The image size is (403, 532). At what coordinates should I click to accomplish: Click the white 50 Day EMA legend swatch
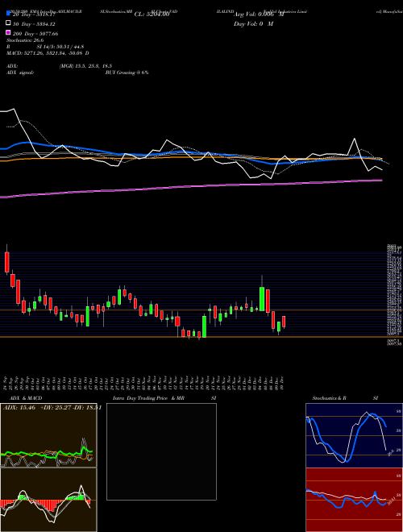click(8, 23)
